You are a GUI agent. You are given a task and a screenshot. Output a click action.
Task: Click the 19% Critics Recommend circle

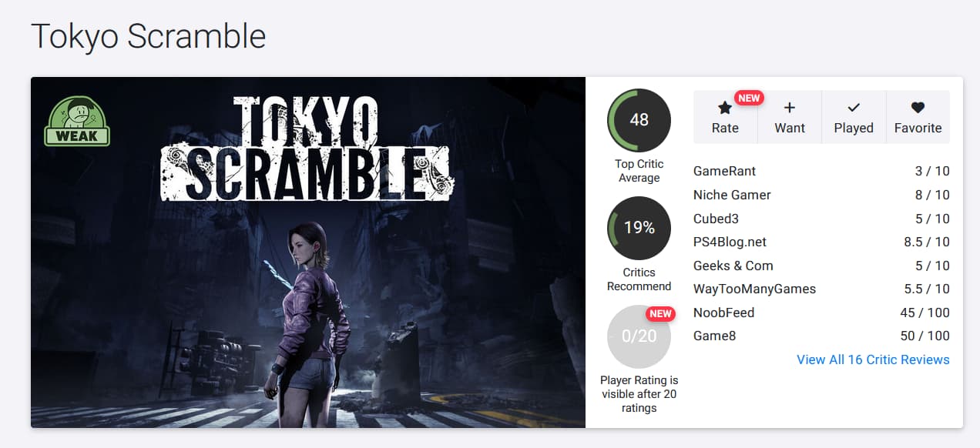pyautogui.click(x=639, y=228)
